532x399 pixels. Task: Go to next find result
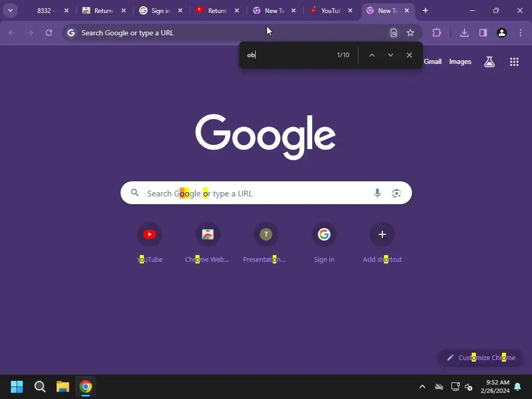click(391, 55)
